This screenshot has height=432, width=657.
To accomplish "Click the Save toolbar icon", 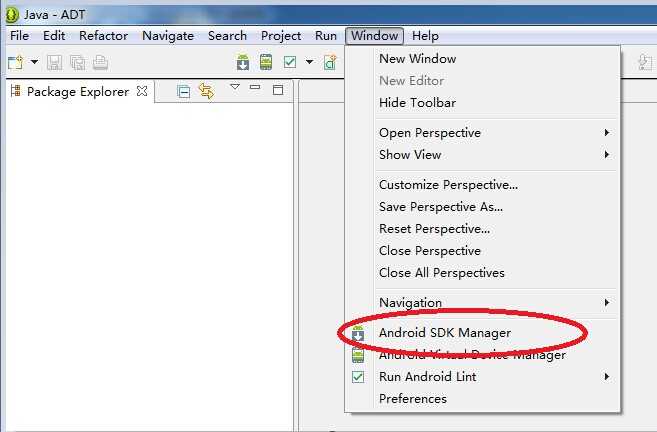I will [54, 63].
